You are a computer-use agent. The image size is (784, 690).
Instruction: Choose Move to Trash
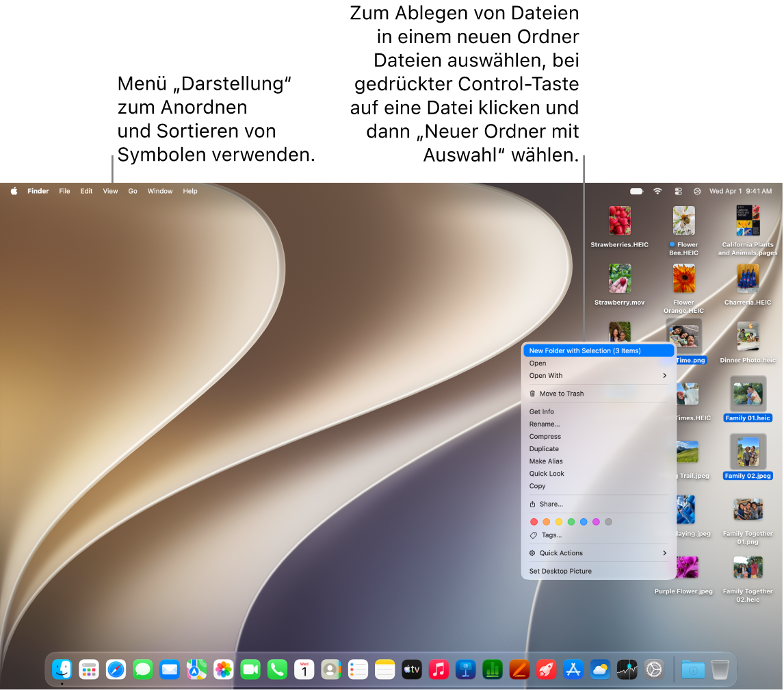tap(599, 394)
